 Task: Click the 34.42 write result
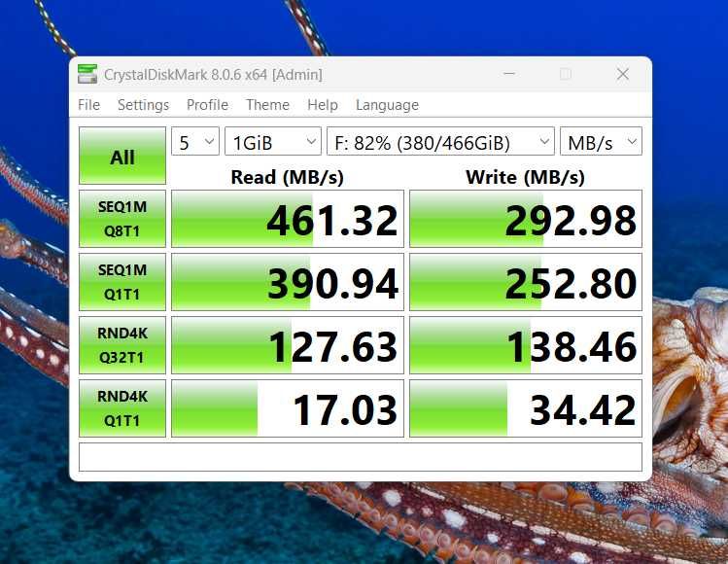pyautogui.click(x=526, y=408)
